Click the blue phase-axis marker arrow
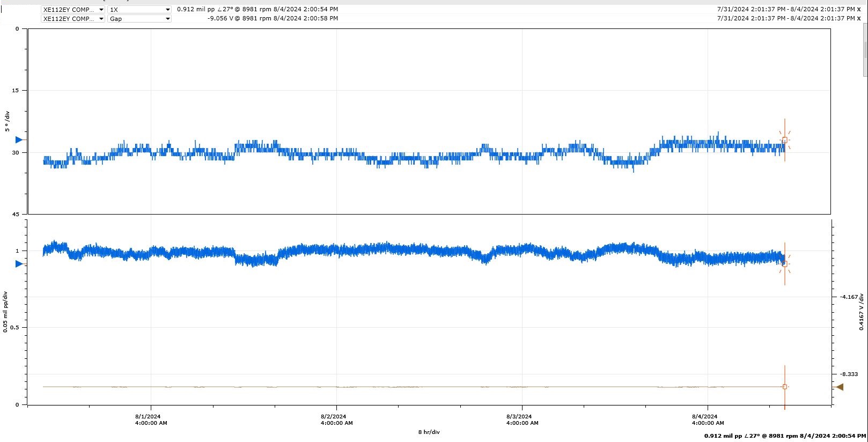Image resolution: width=868 pixels, height=442 pixels. pos(19,140)
